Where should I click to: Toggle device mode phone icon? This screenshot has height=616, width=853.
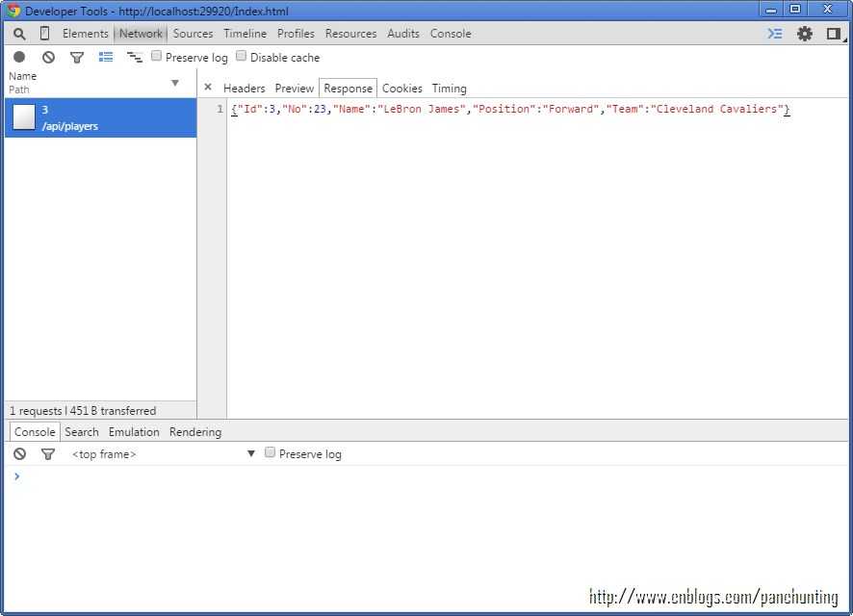tap(44, 34)
